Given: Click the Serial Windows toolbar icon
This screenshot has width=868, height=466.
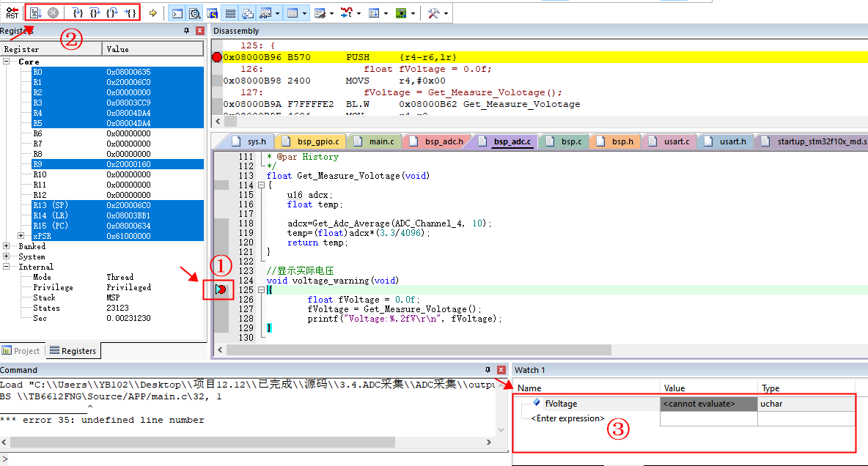Looking at the screenshot, I should click(320, 13).
